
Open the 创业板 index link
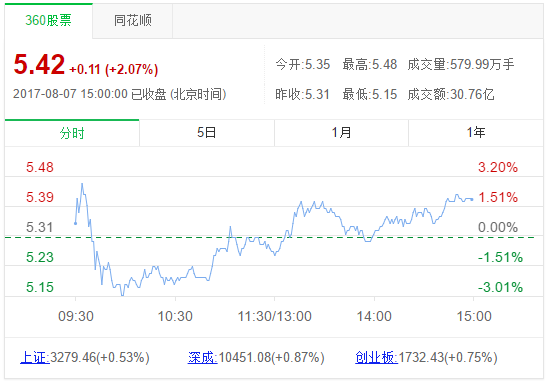376,358
